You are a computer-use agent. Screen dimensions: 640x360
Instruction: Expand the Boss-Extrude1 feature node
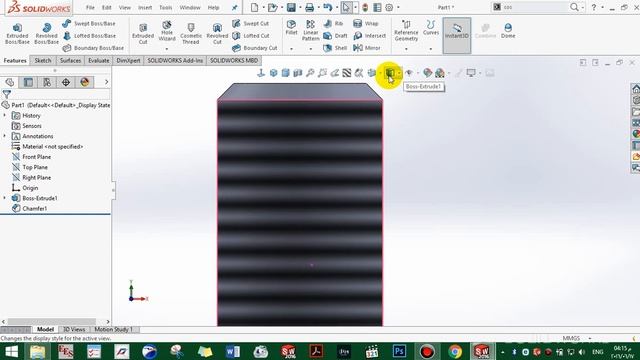point(5,198)
